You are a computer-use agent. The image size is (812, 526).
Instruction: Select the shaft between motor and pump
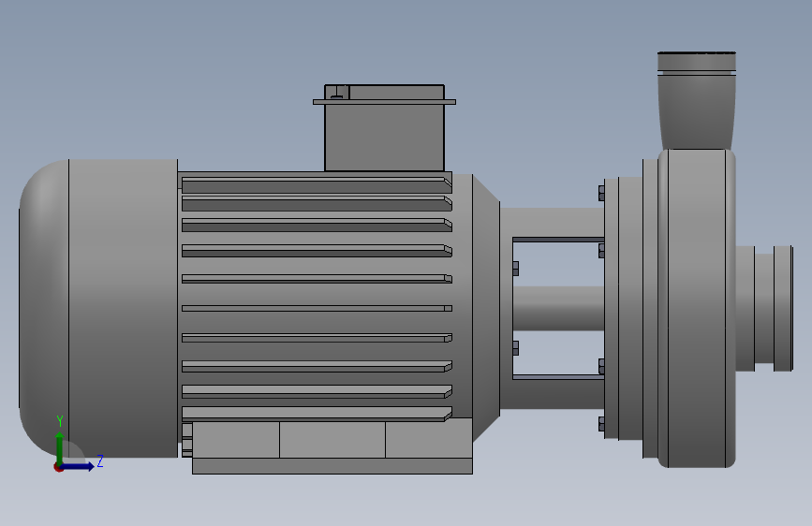coord(558,309)
